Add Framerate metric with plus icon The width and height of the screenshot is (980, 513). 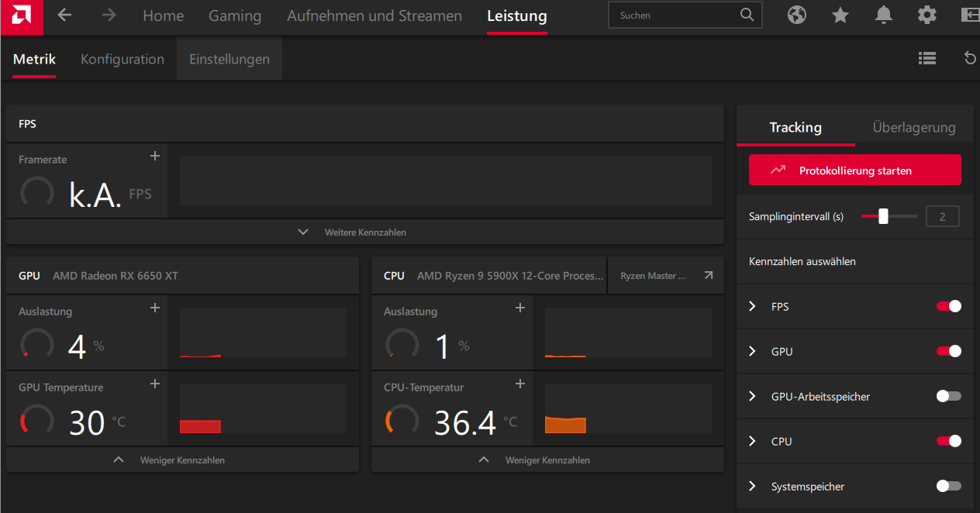pyautogui.click(x=155, y=157)
